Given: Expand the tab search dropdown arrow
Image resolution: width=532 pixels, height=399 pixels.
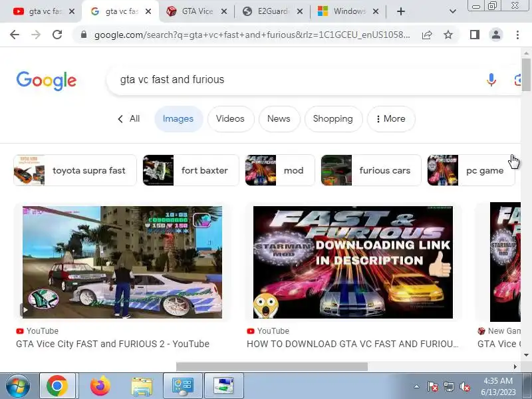Looking at the screenshot, I should tap(452, 11).
